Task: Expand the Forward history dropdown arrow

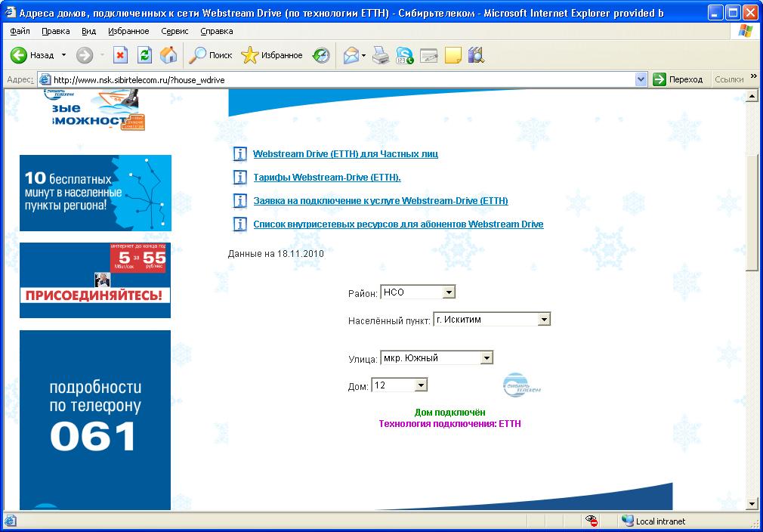Action: (x=102, y=55)
